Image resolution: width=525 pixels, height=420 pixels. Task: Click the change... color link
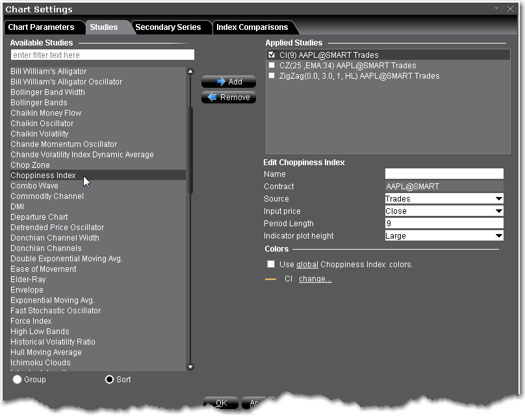[x=315, y=279]
